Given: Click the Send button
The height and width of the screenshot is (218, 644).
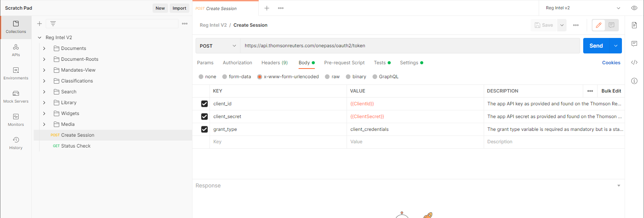Looking at the screenshot, I should (x=596, y=46).
